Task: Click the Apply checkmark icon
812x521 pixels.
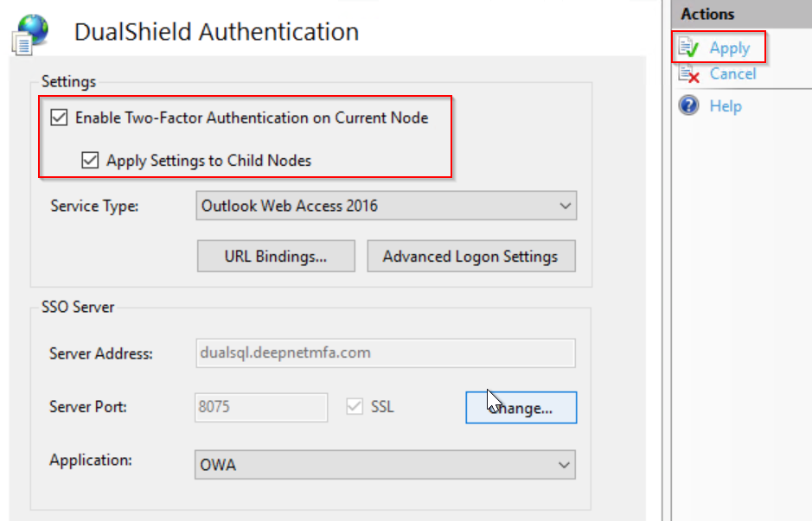Action: click(x=689, y=48)
